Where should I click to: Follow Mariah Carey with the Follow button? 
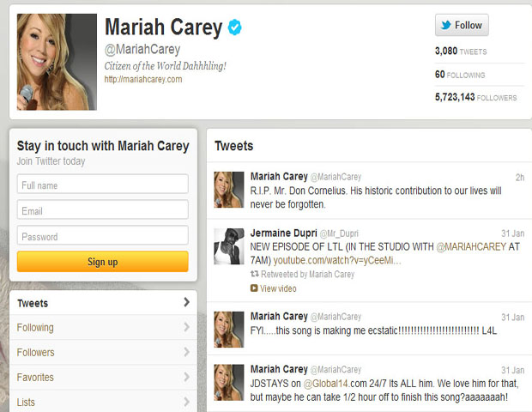pos(462,25)
